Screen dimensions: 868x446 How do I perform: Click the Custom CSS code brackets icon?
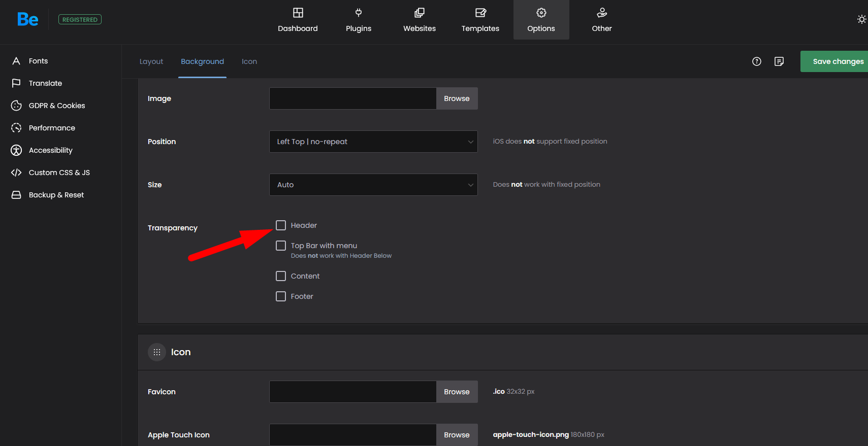[16, 173]
